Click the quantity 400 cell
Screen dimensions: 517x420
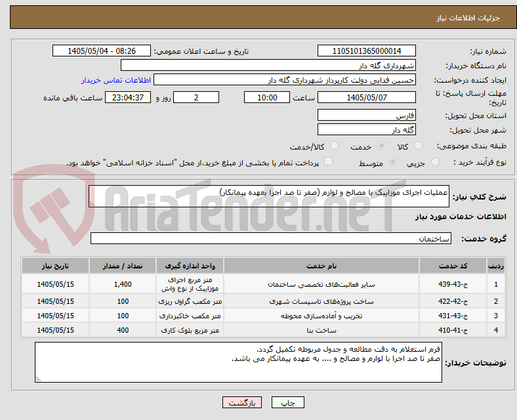pos(123,330)
